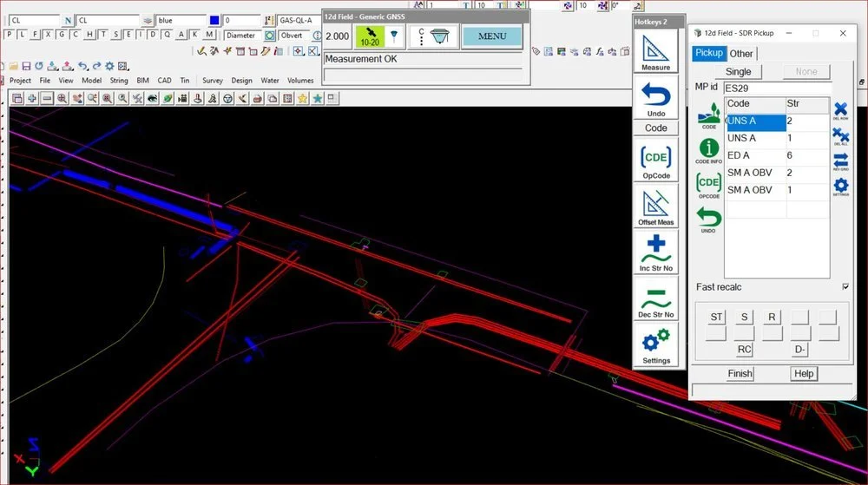This screenshot has height=485, width=868.
Task: Click the ST quick code button
Action: [x=716, y=317]
